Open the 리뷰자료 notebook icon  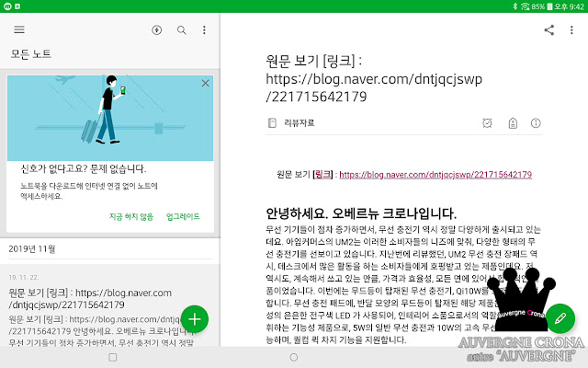272,122
